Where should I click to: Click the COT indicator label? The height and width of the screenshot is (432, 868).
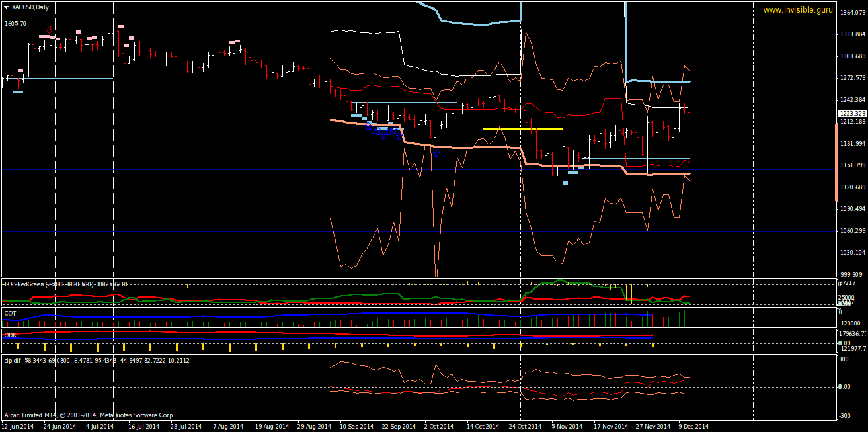[x=10, y=312]
